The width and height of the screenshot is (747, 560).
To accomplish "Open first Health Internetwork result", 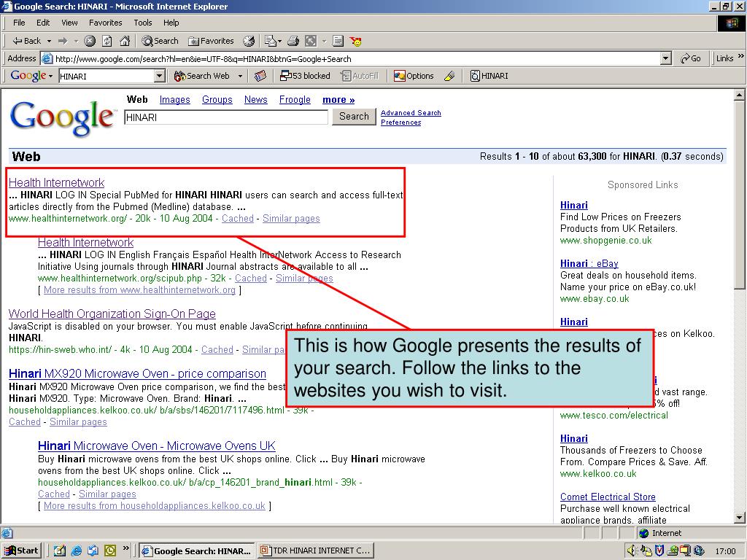I will tap(56, 182).
